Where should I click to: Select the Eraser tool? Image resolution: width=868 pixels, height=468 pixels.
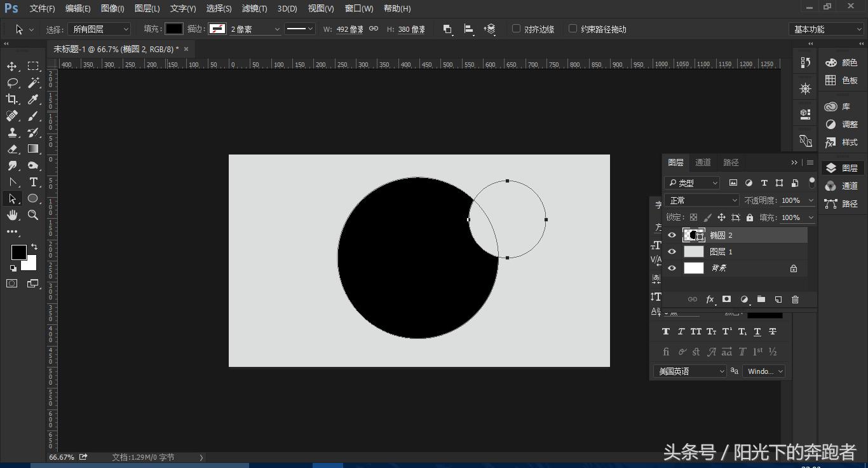click(x=12, y=149)
